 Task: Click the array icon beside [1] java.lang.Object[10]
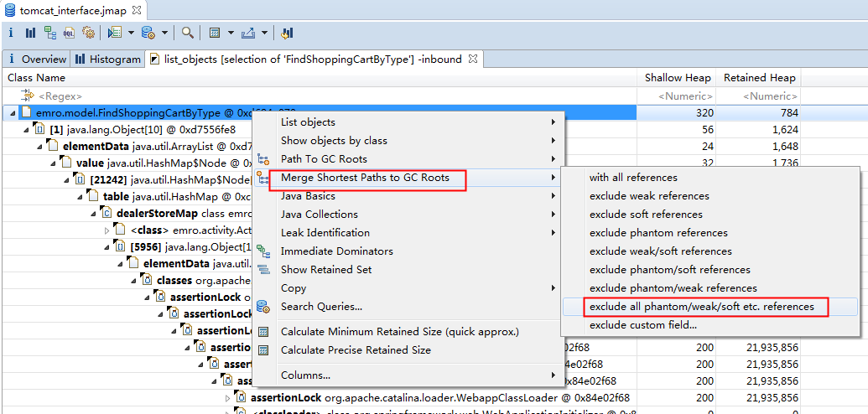(x=39, y=131)
